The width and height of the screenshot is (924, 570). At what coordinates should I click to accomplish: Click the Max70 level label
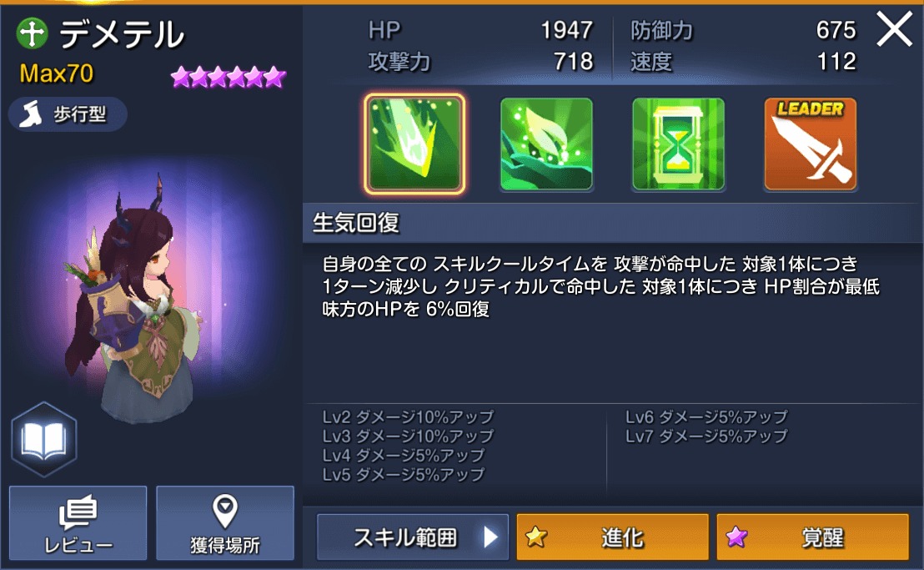57,73
